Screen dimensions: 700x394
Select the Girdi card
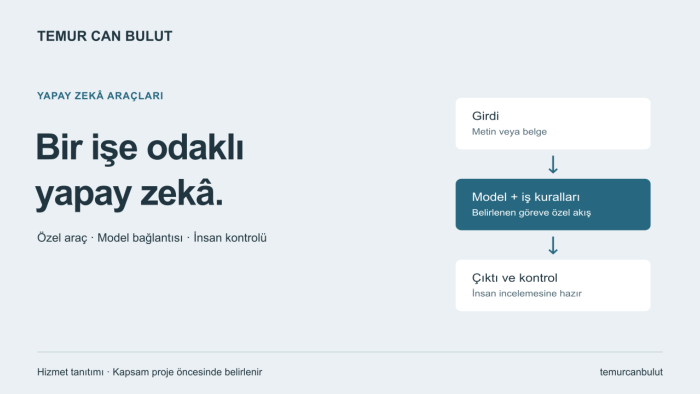(553, 124)
